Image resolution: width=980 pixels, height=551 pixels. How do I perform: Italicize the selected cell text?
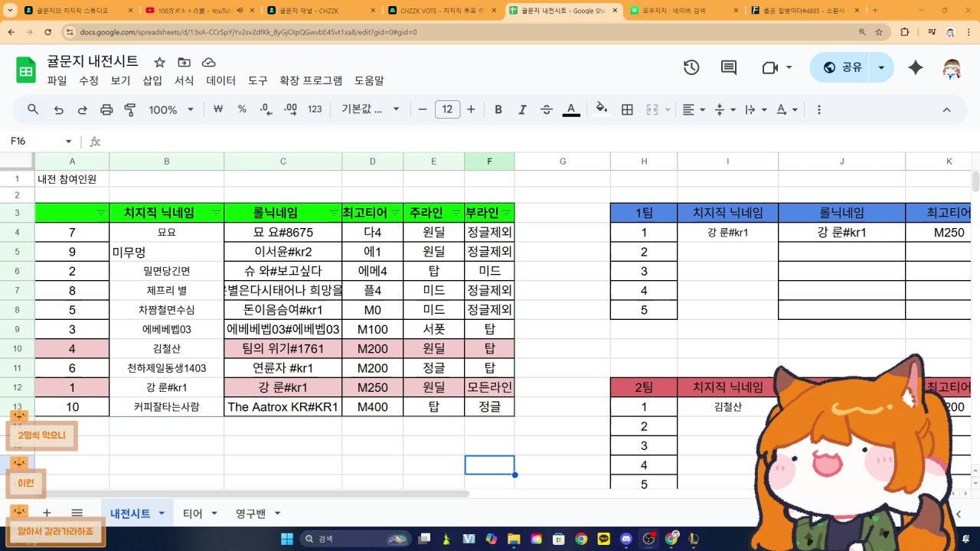(x=522, y=109)
